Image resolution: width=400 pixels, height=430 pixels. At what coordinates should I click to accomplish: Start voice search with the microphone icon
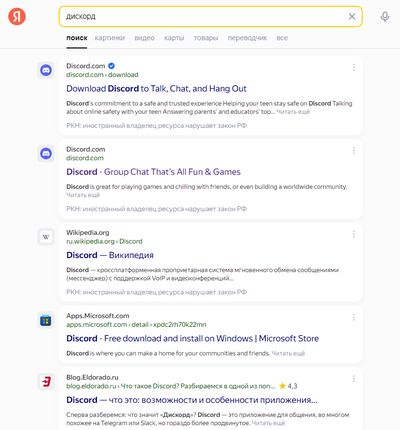[x=385, y=16]
